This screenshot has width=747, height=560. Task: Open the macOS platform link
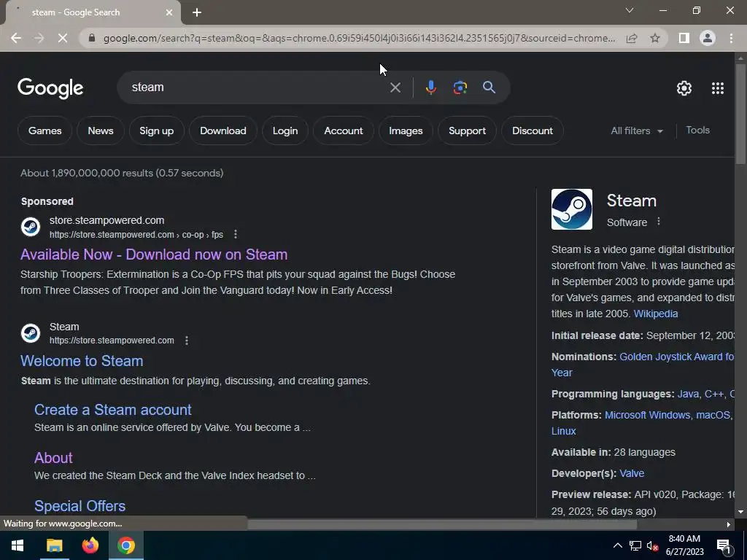pos(713,415)
